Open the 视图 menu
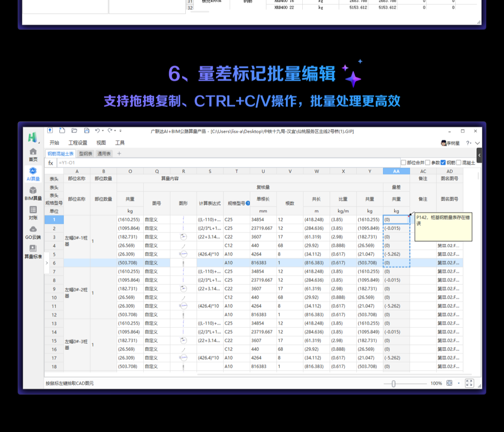The height and width of the screenshot is (432, 504). (x=101, y=143)
